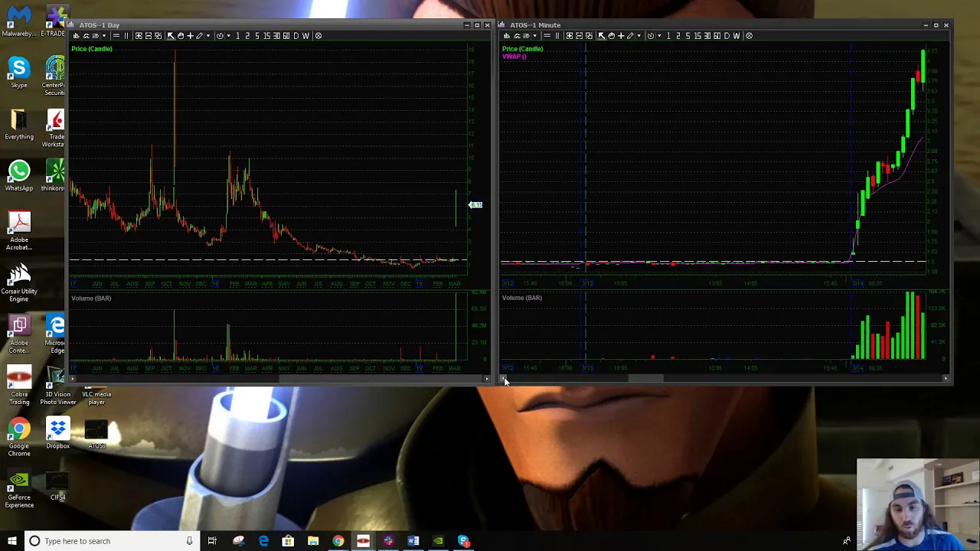Screen dimensions: 980x551
Task: Open Task View on the taskbar
Action: [212, 541]
